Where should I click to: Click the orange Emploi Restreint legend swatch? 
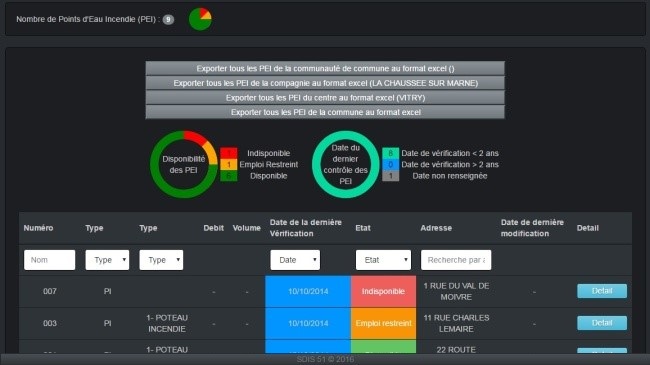pyautogui.click(x=228, y=165)
